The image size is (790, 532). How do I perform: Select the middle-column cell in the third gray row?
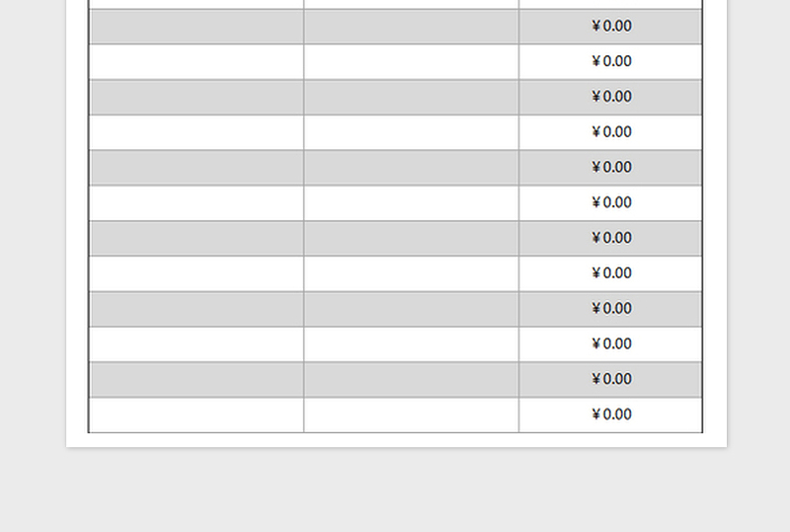coord(411,167)
